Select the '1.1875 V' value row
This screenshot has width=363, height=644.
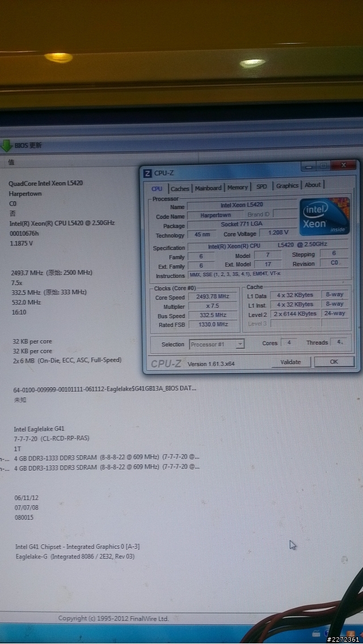coord(21,243)
